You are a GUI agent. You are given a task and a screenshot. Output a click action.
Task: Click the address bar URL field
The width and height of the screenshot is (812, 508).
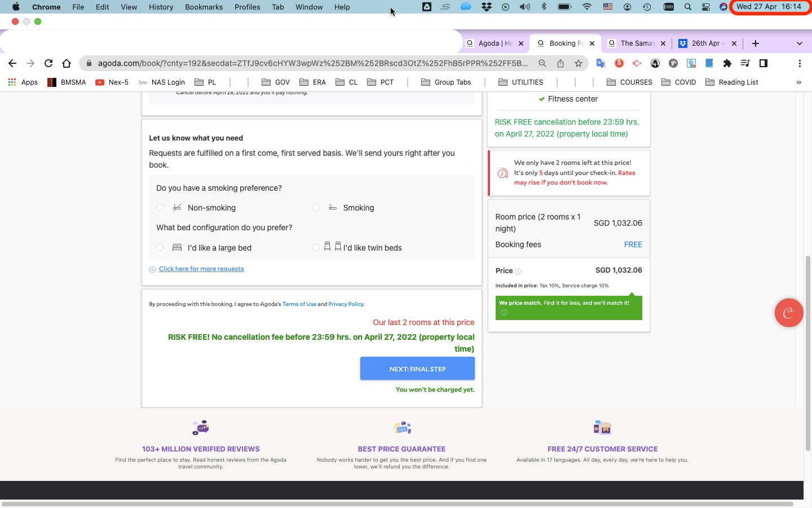coord(313,63)
